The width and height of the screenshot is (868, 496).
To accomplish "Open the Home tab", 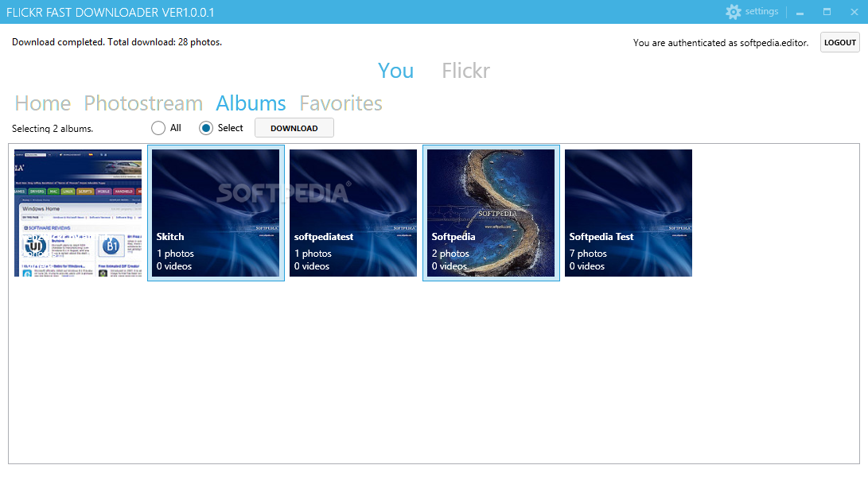I will coord(43,103).
